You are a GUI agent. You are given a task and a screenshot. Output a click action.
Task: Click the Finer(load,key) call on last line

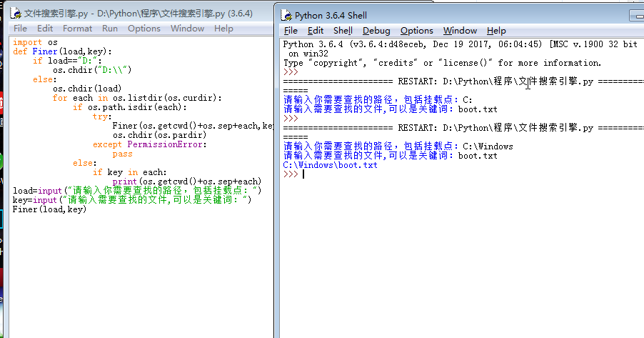(x=49, y=209)
